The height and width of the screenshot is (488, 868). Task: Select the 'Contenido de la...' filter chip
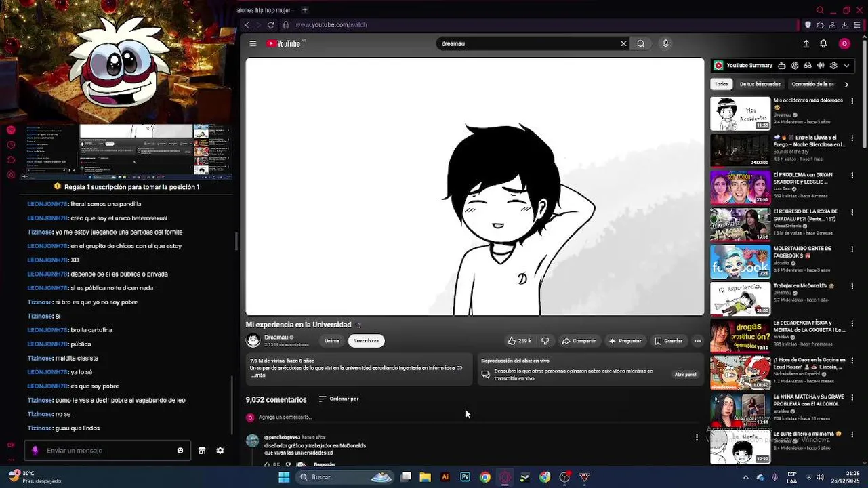[813, 84]
